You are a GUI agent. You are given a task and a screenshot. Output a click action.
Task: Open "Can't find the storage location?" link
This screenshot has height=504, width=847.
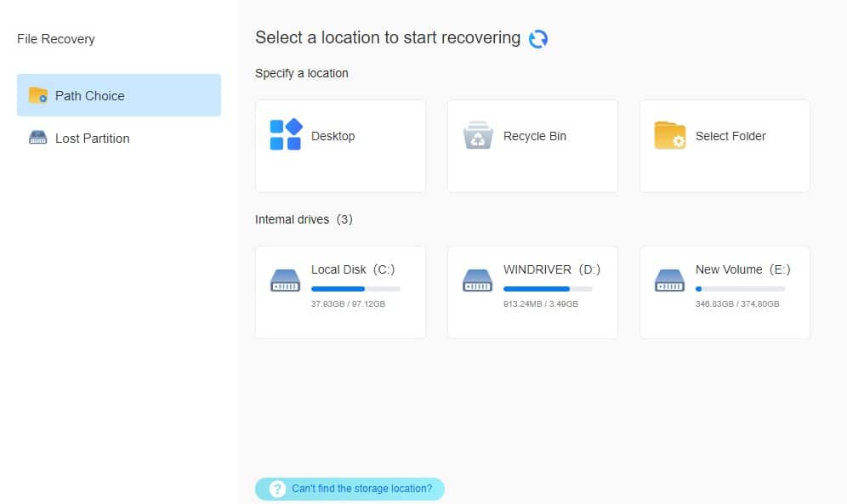click(361, 489)
